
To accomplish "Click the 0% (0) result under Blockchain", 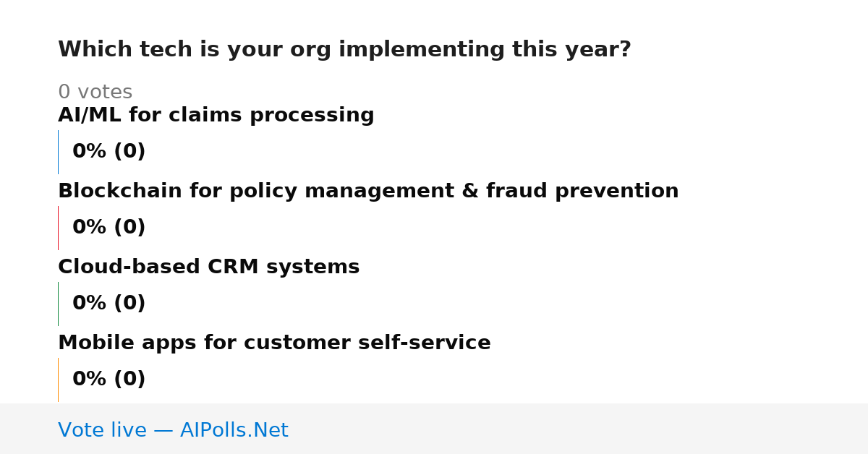I will (109, 228).
